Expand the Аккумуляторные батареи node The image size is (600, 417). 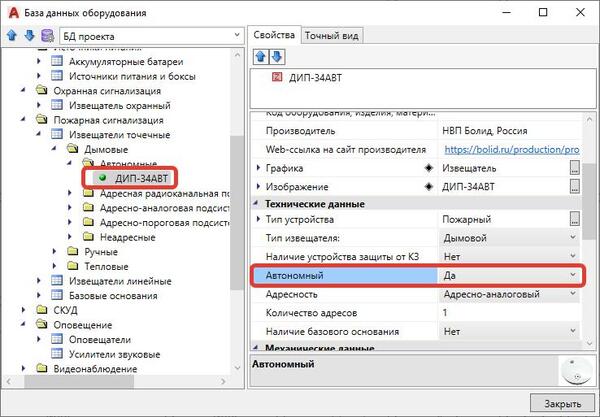(x=41, y=61)
